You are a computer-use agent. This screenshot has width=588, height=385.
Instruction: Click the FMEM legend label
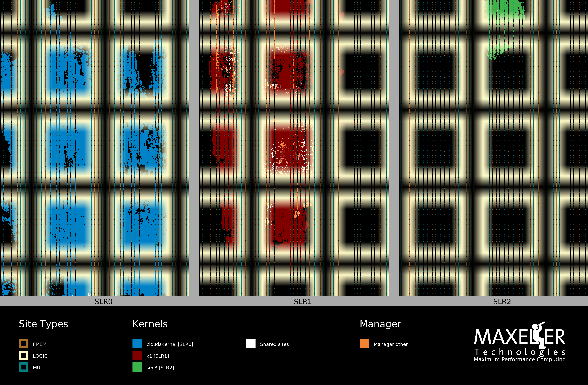(x=39, y=344)
